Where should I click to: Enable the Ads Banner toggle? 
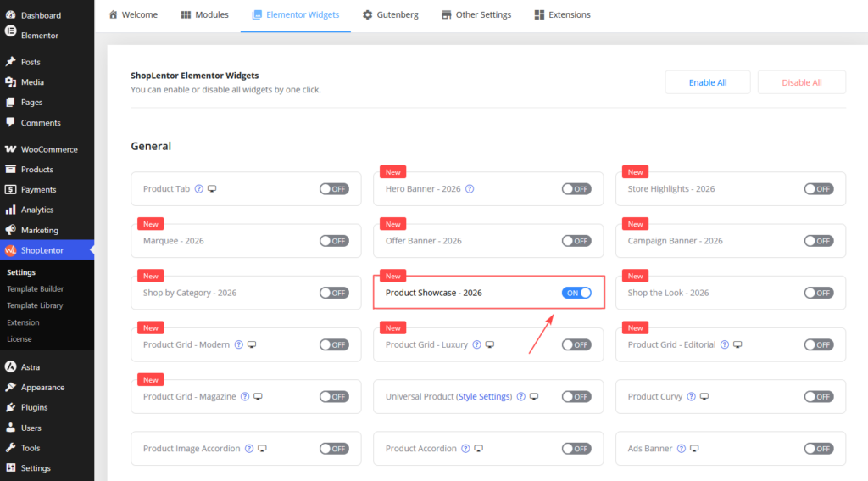click(819, 448)
